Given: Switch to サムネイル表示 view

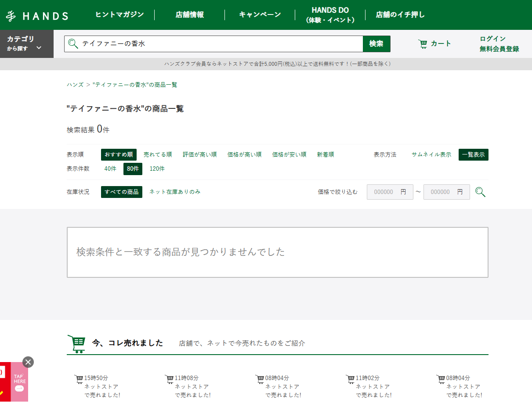Looking at the screenshot, I should (x=431, y=154).
